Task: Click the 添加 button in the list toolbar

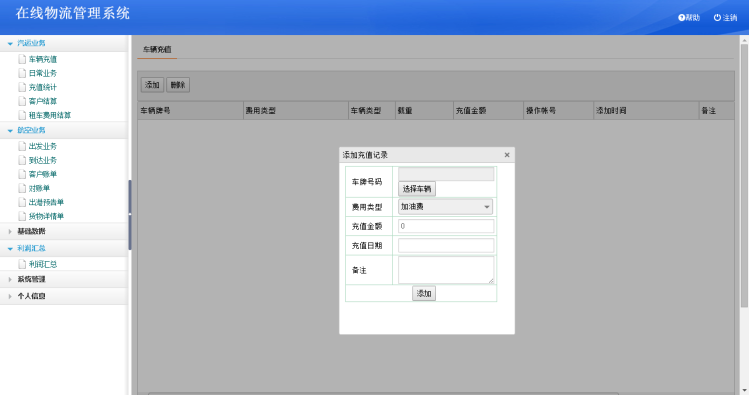Action: click(x=152, y=85)
